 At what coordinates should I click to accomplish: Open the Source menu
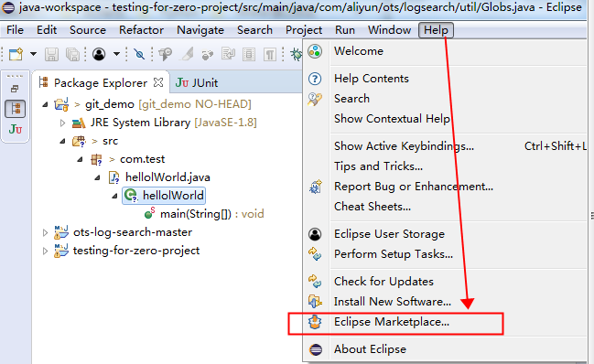pos(88,30)
